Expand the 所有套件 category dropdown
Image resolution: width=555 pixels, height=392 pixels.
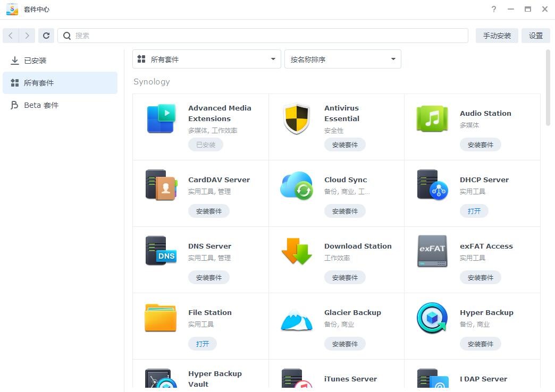pyautogui.click(x=206, y=59)
